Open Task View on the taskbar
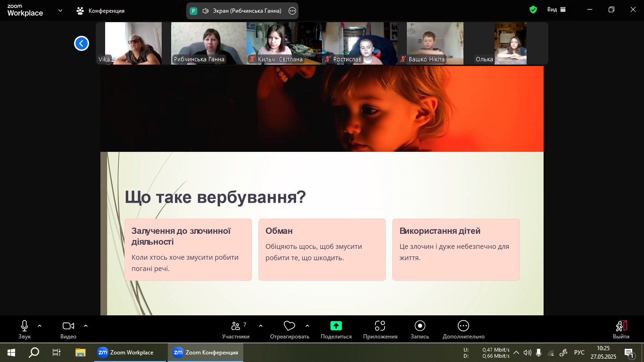This screenshot has height=362, width=644. [57, 353]
